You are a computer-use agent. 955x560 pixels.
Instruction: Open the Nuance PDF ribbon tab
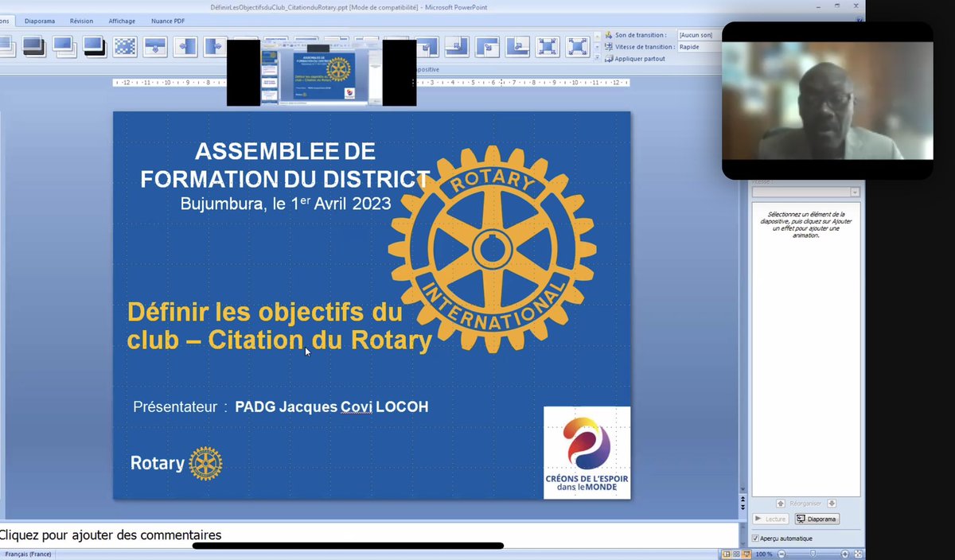(168, 21)
